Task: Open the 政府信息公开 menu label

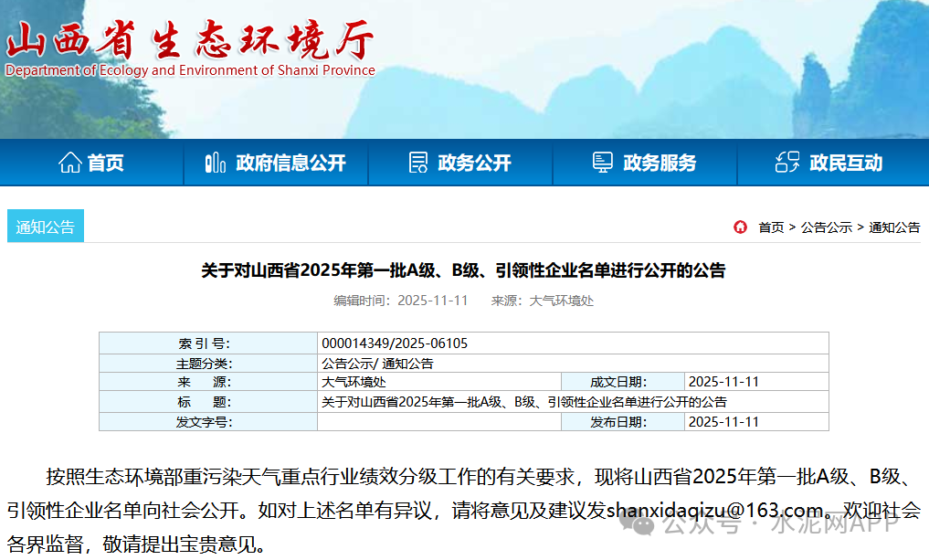Action: 290,163
